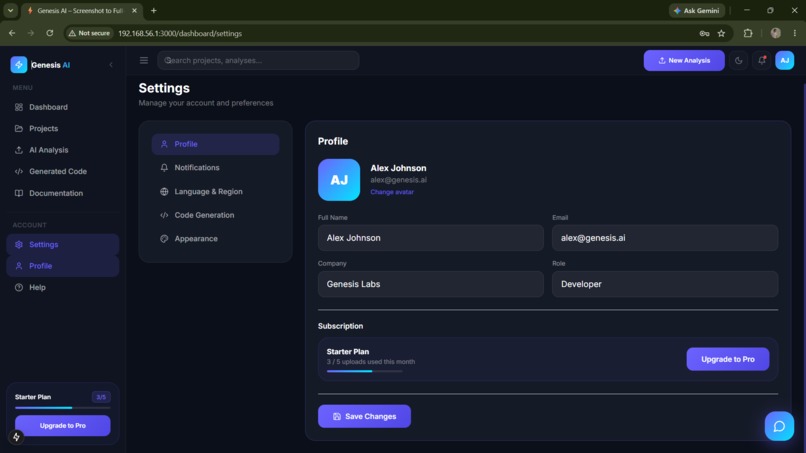Open Documentation in the sidebar
806x453 pixels.
click(63, 193)
